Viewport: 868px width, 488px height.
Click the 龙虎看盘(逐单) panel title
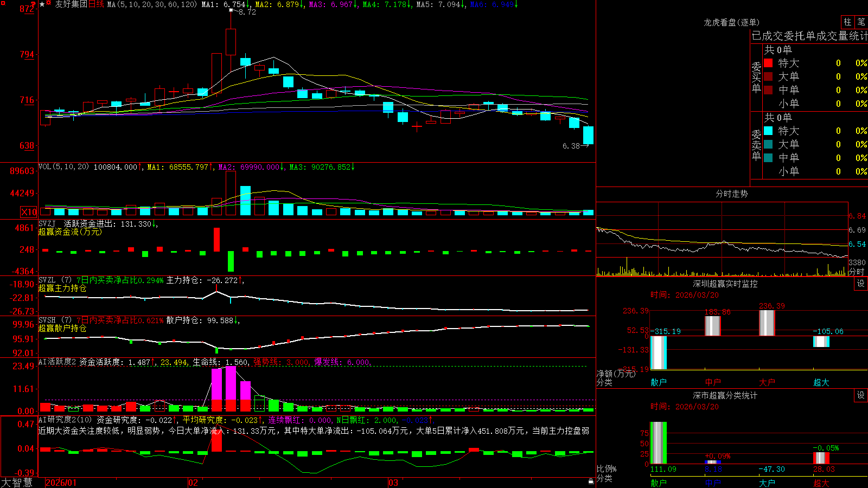(731, 22)
